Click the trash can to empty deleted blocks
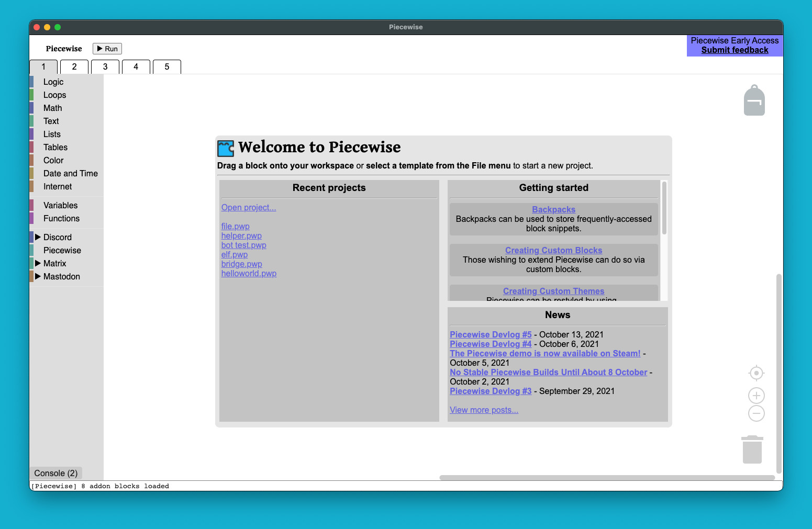 point(752,449)
